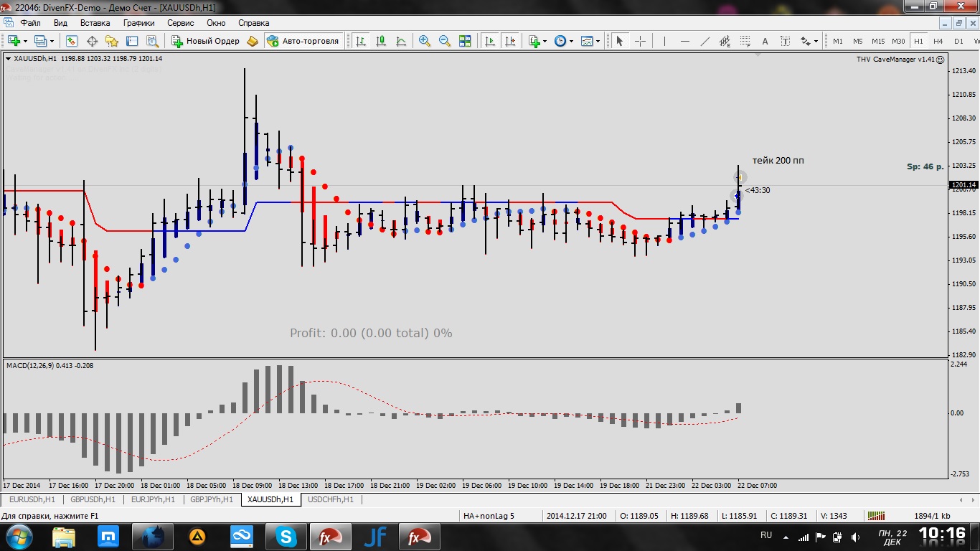Switch to GBPJPYh,H1 chart tab
The height and width of the screenshot is (551, 980).
(212, 499)
